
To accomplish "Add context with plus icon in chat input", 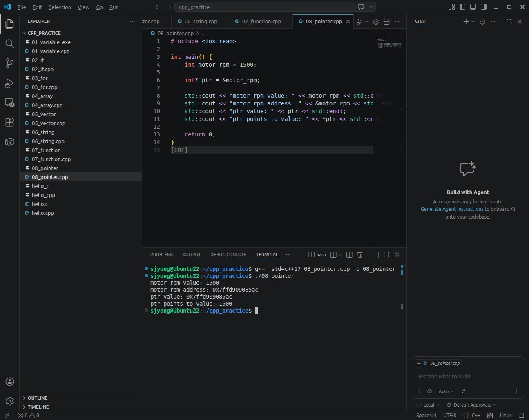I will [419, 391].
